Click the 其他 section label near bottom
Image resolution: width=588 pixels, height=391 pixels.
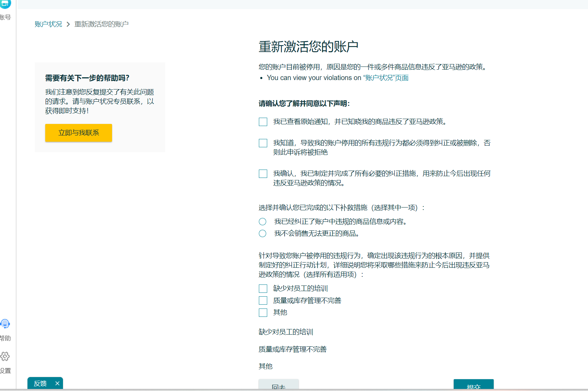click(x=265, y=366)
